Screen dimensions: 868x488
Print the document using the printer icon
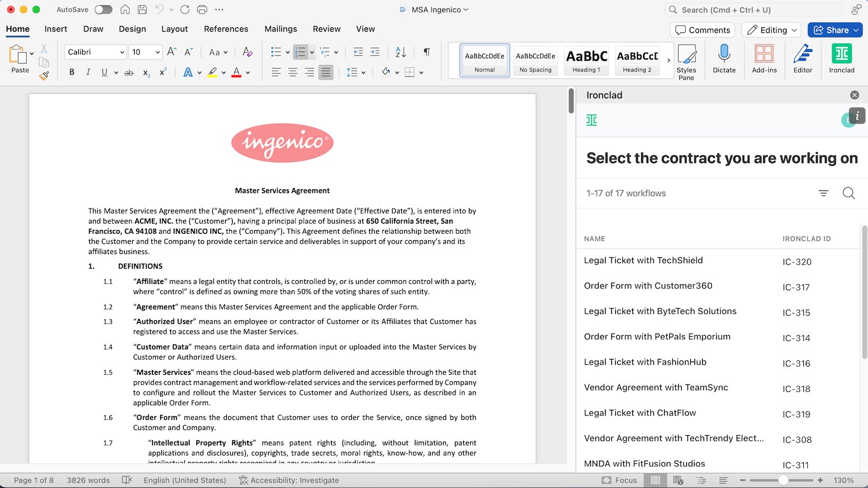click(202, 10)
